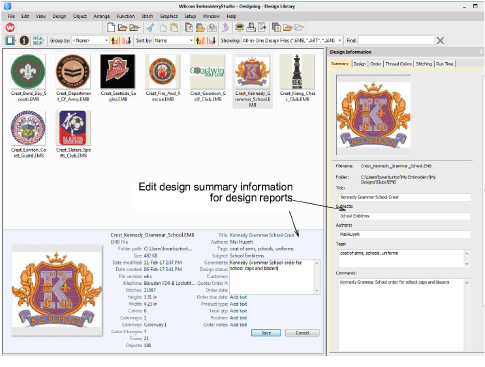Click the Tags field scroll down arrow
The image size is (485, 367).
click(467, 264)
